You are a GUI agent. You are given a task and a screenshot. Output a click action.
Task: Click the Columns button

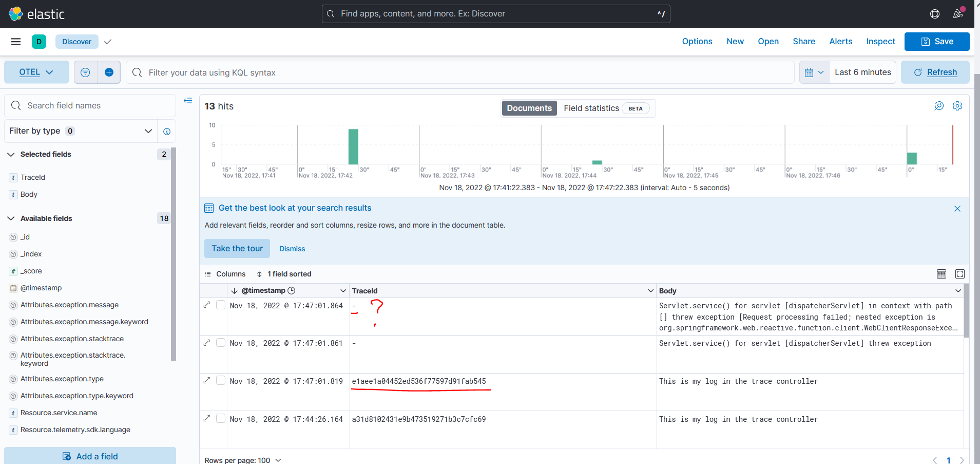[225, 274]
